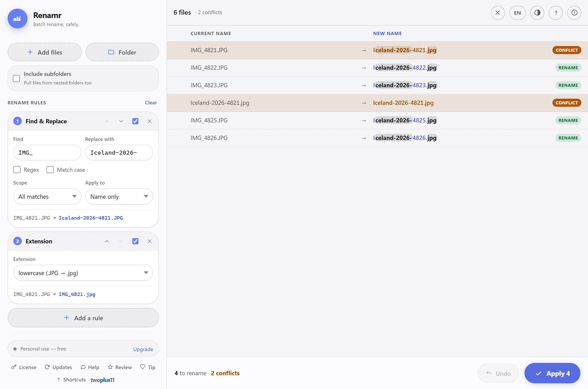The width and height of the screenshot is (588, 389).
Task: Click the Renamr app logo
Action: [x=17, y=19]
